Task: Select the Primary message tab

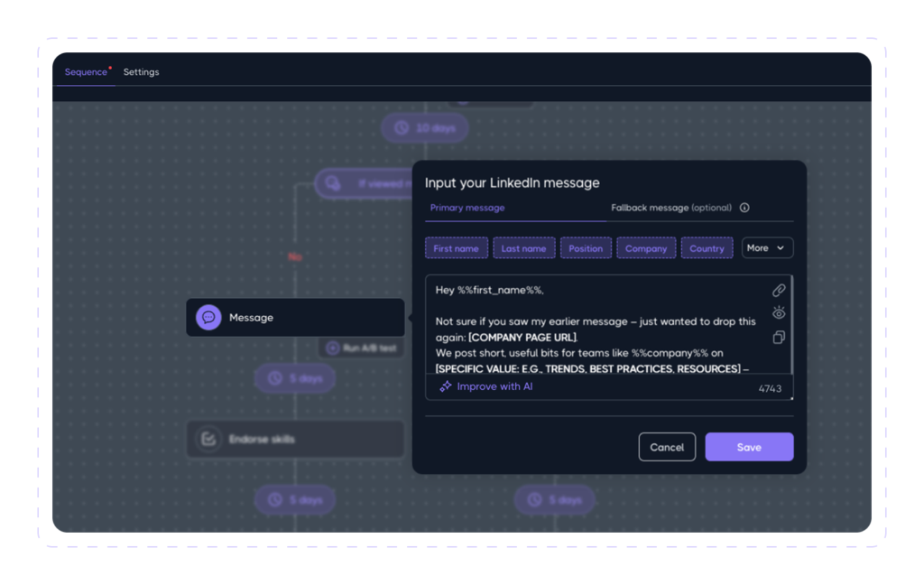Action: click(x=467, y=208)
